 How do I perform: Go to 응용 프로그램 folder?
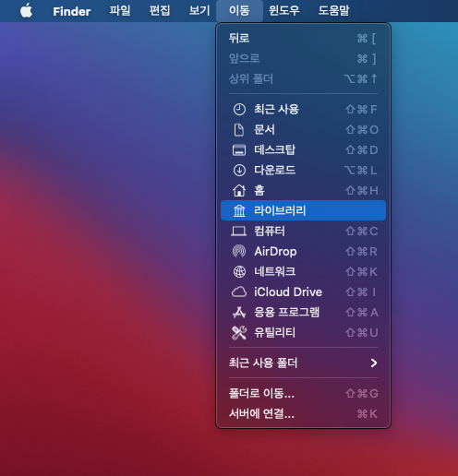[303, 313]
